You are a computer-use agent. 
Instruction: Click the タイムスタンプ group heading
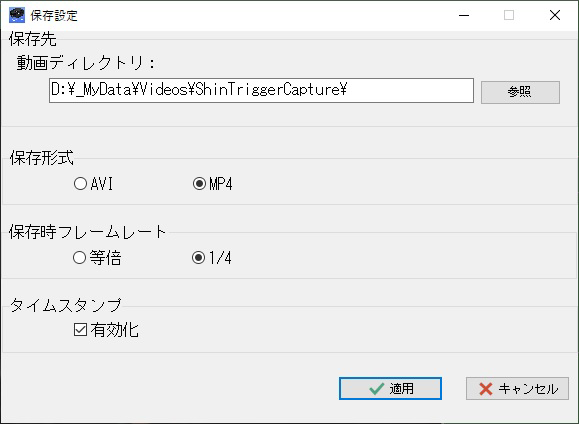65,305
